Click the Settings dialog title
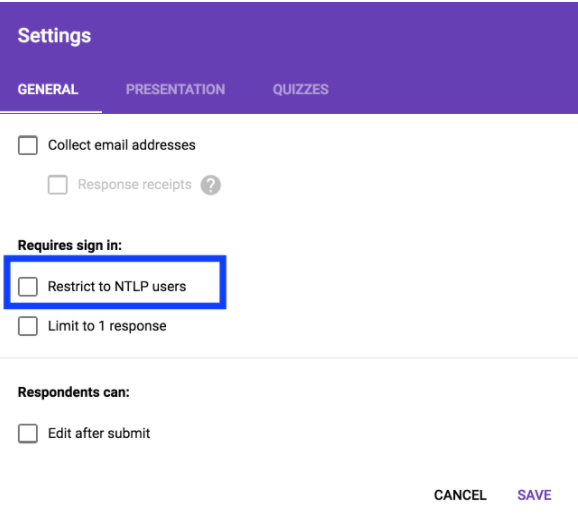578x522 pixels. pos(54,36)
